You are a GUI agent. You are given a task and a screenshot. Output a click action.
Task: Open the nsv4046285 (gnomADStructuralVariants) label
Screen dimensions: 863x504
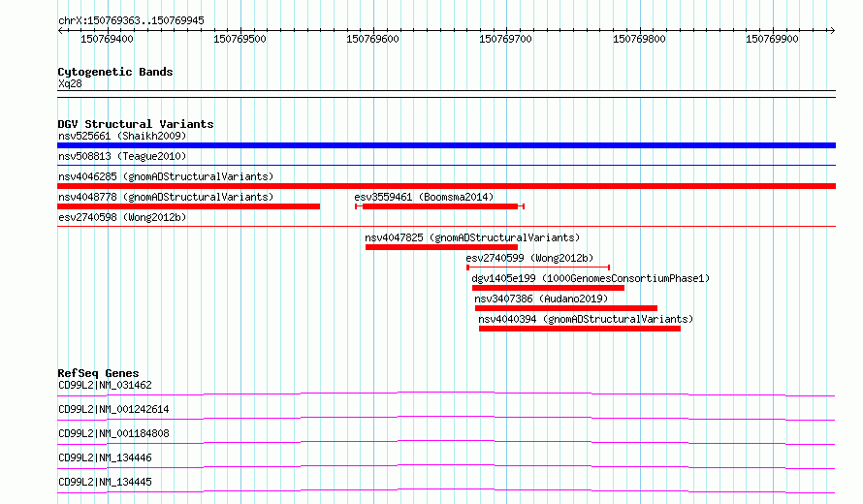click(x=166, y=176)
